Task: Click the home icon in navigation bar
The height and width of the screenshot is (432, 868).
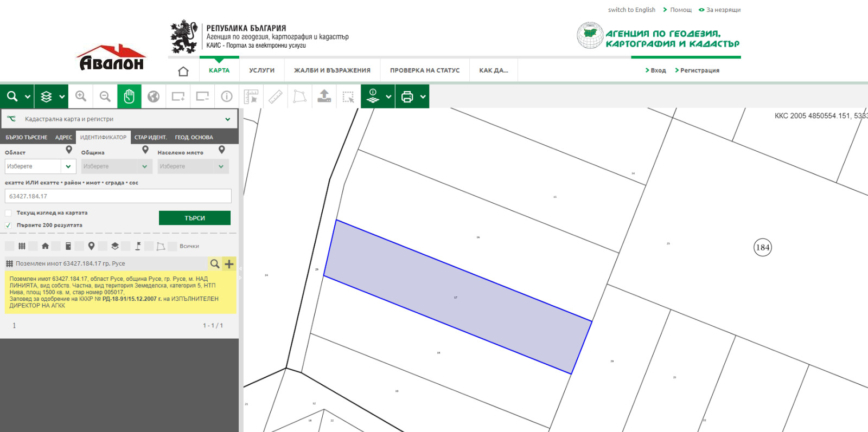Action: pos(183,71)
